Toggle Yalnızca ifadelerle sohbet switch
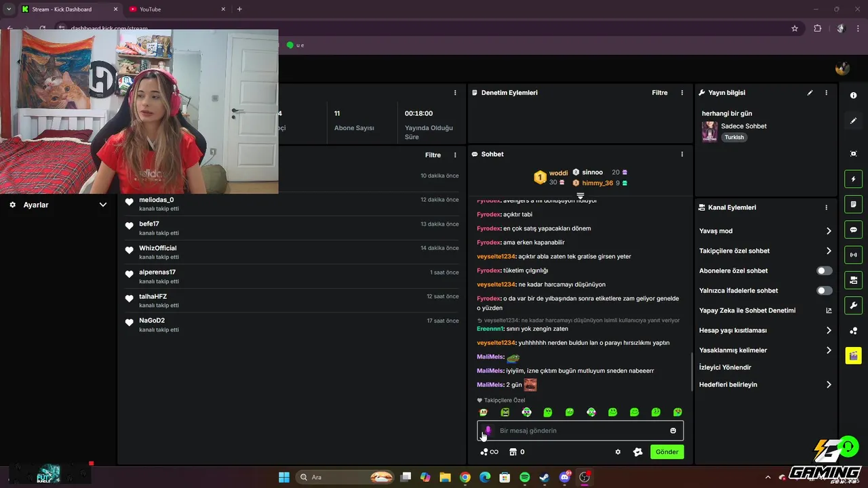Image resolution: width=868 pixels, height=488 pixels. click(x=824, y=291)
